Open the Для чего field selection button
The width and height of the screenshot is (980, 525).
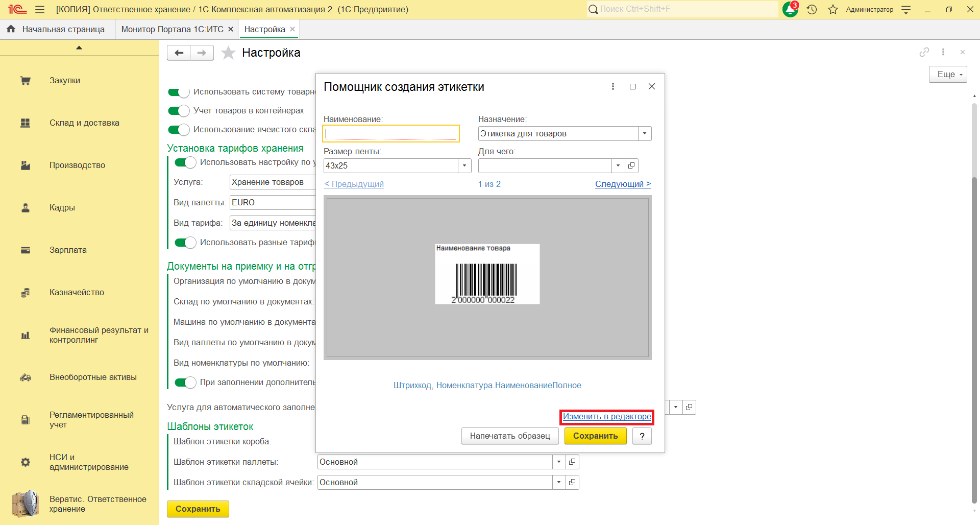point(631,165)
